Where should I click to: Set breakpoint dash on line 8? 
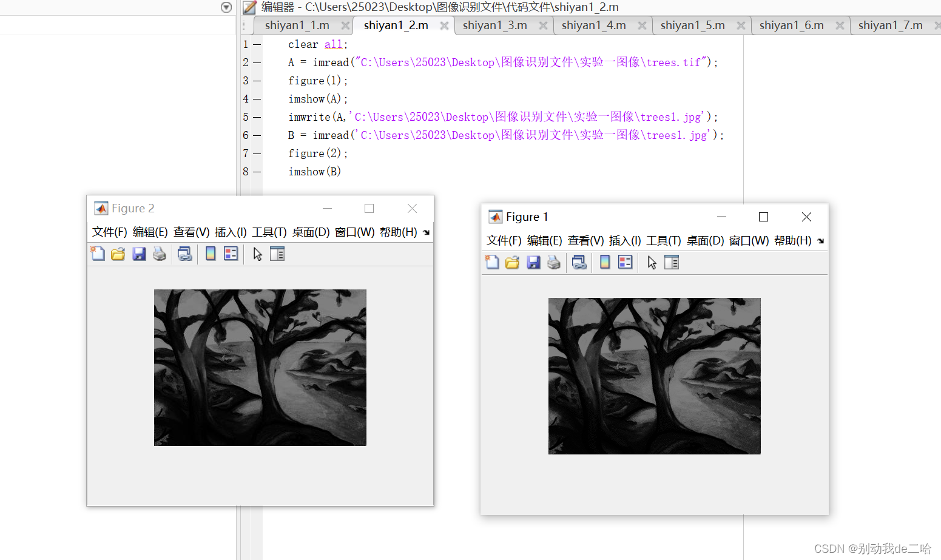click(x=257, y=172)
